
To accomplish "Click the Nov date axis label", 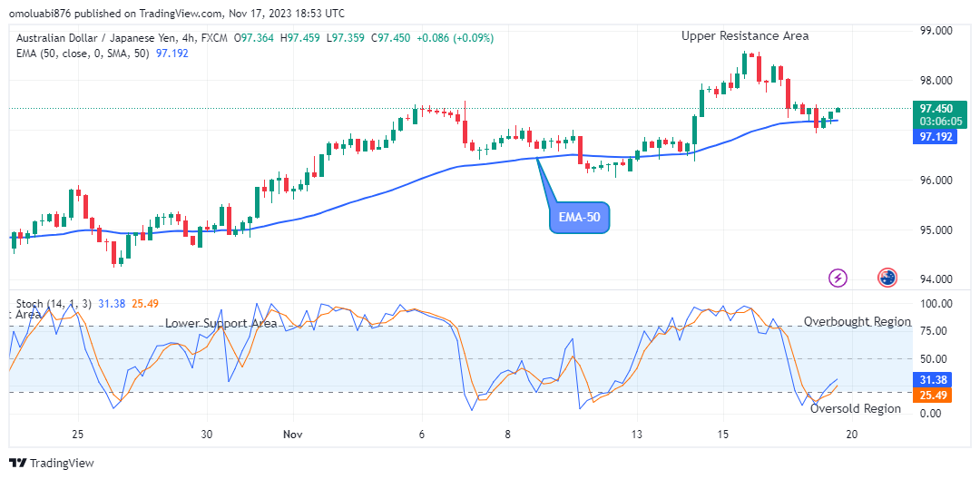I will 293,434.
